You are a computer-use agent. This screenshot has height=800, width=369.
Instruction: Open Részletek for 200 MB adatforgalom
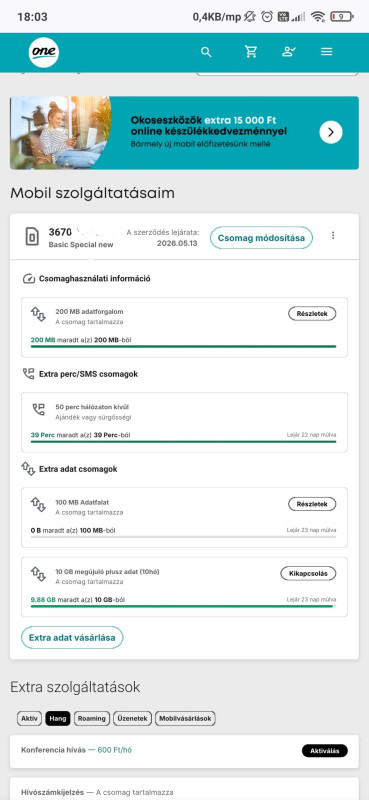pos(312,314)
